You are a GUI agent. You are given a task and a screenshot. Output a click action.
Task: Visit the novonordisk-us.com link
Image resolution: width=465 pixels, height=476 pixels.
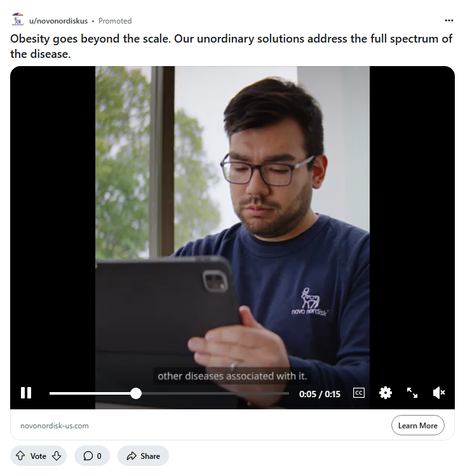click(55, 426)
